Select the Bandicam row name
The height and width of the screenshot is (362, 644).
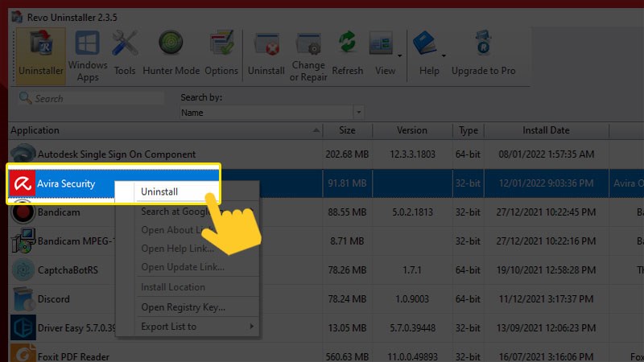tap(59, 212)
